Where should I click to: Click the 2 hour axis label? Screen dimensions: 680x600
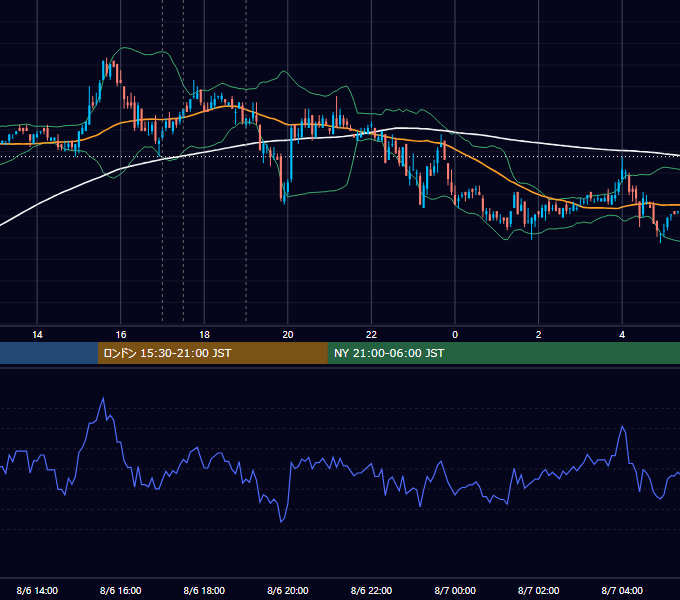point(539,335)
